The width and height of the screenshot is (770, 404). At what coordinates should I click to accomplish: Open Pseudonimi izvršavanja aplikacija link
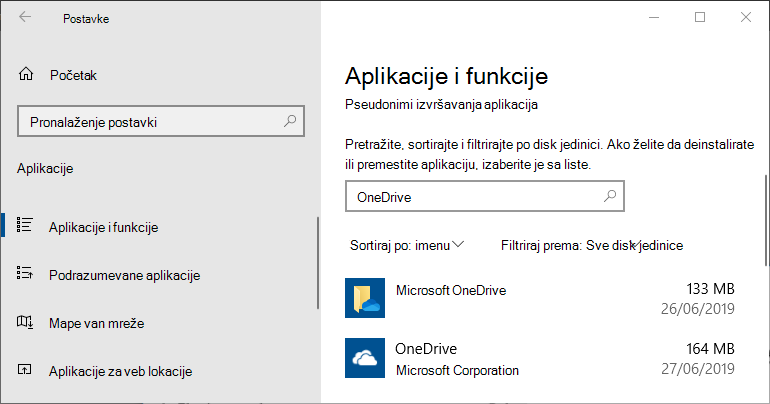441,105
